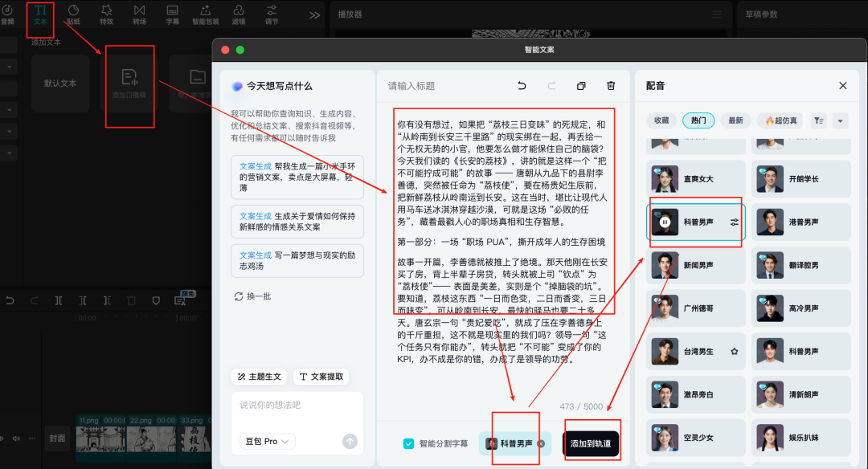Viewport: 868px width, 469px height.
Task: Open the 豆包 Pro model dropdown
Action: pyautogui.click(x=267, y=441)
